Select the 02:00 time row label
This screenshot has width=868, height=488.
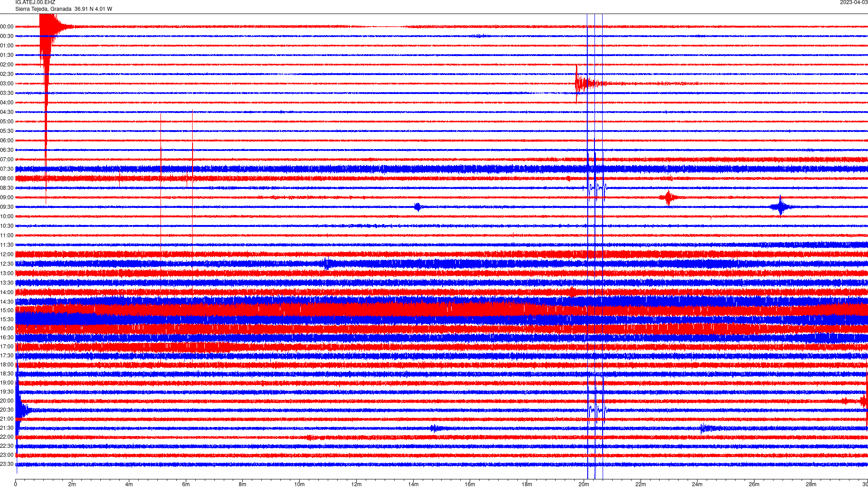click(7, 65)
